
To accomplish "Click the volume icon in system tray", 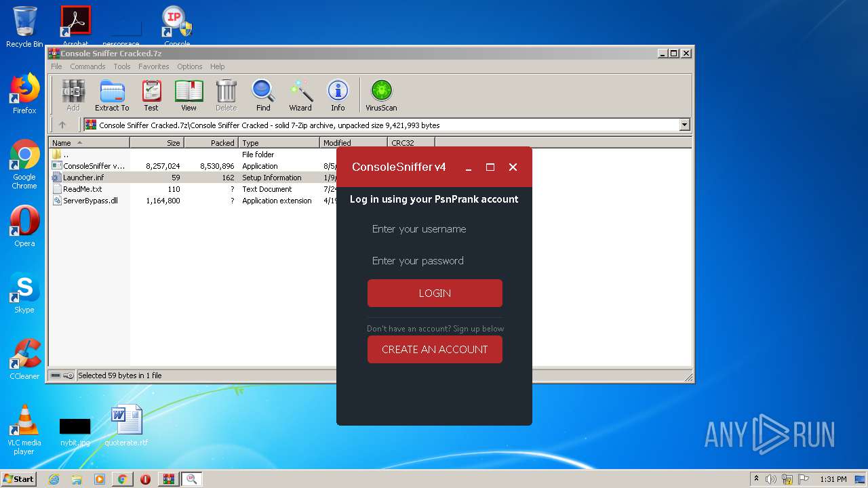I will [x=771, y=479].
